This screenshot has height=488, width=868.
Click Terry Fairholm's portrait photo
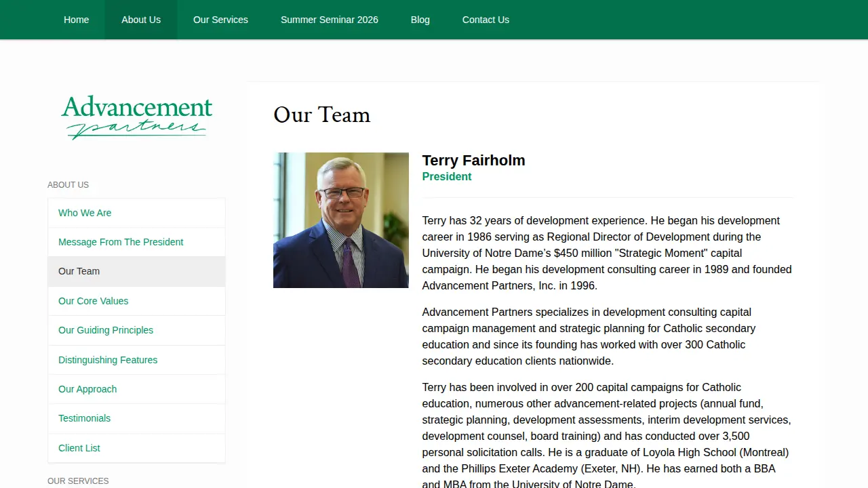[x=341, y=220]
